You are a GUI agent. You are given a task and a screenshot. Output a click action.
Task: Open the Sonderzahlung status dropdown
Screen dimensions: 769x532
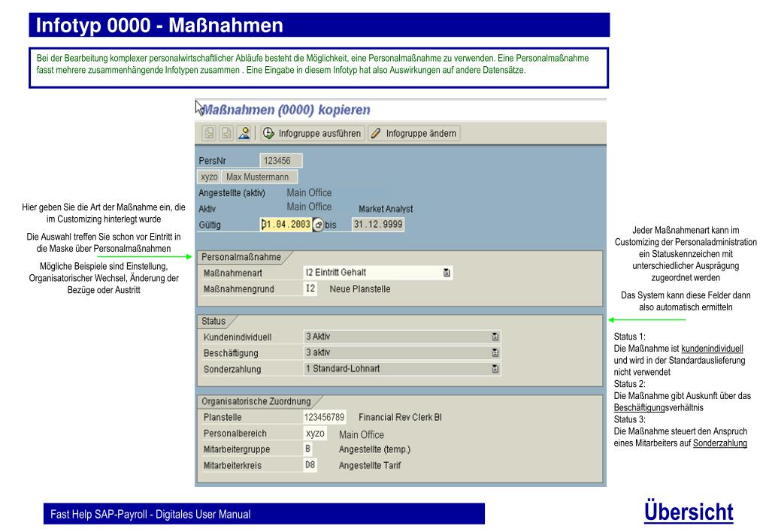click(495, 369)
